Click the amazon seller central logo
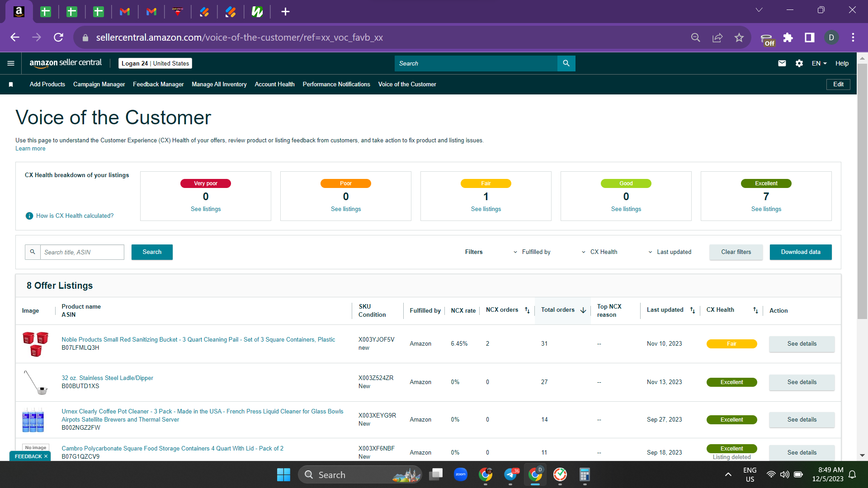 click(x=66, y=63)
